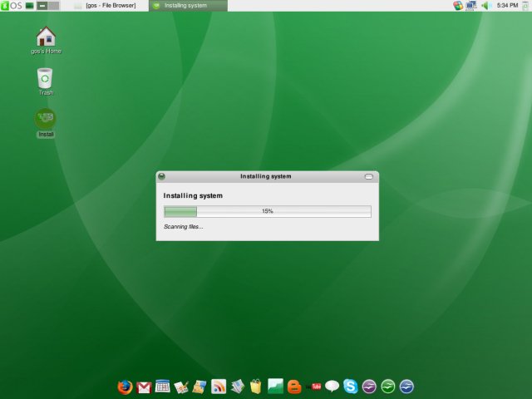Click the 15% installation progress bar
The image size is (532, 399).
[x=268, y=211]
